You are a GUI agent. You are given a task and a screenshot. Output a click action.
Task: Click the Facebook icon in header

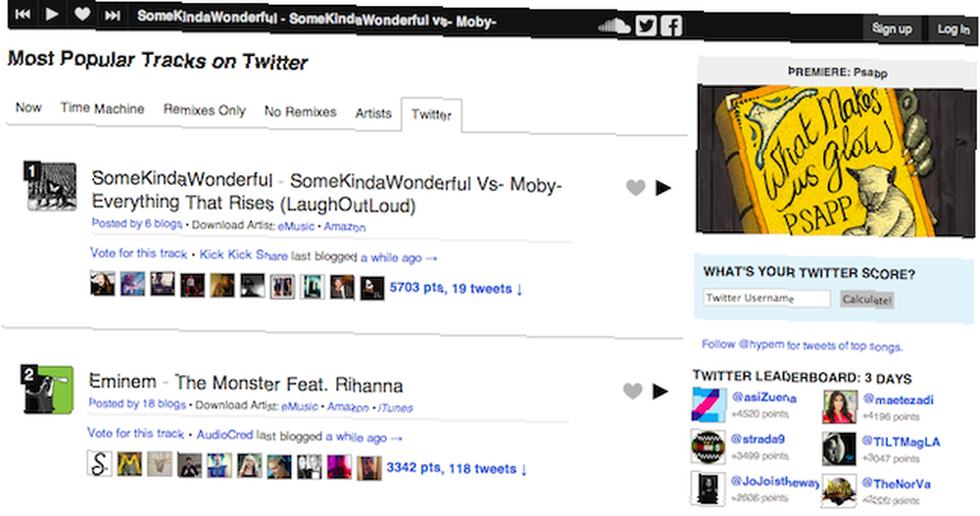[671, 26]
